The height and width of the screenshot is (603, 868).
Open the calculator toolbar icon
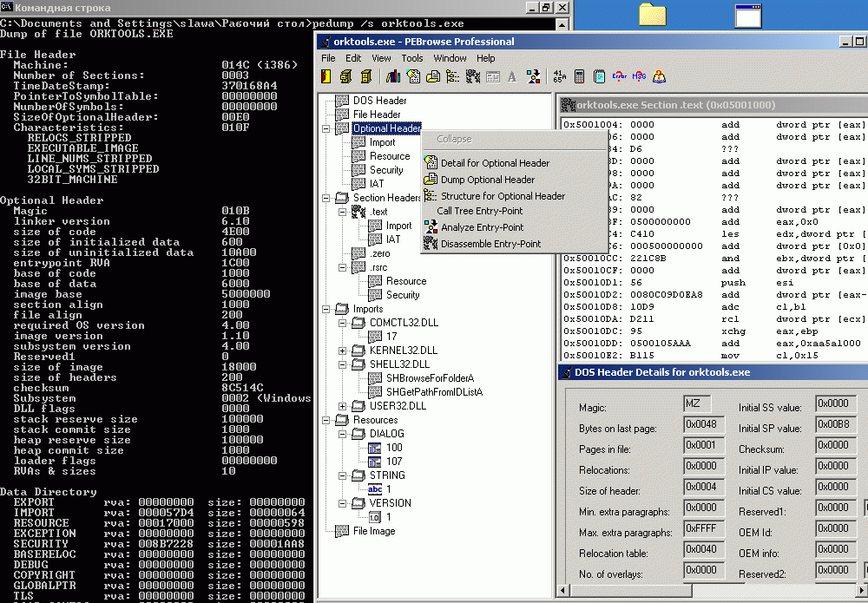pos(579,76)
